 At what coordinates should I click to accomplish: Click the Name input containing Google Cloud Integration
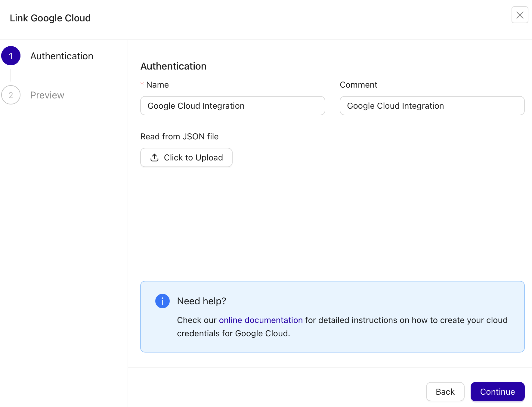pyautogui.click(x=232, y=106)
